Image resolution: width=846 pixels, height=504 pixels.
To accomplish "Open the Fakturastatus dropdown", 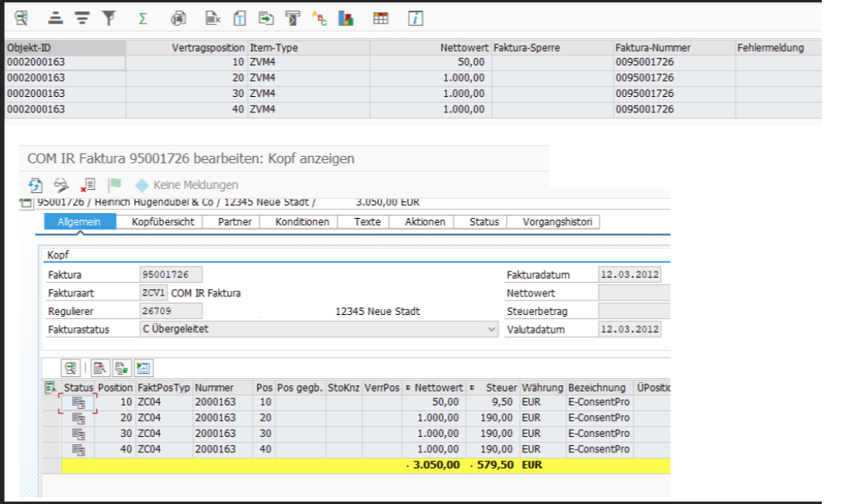I will 493,330.
